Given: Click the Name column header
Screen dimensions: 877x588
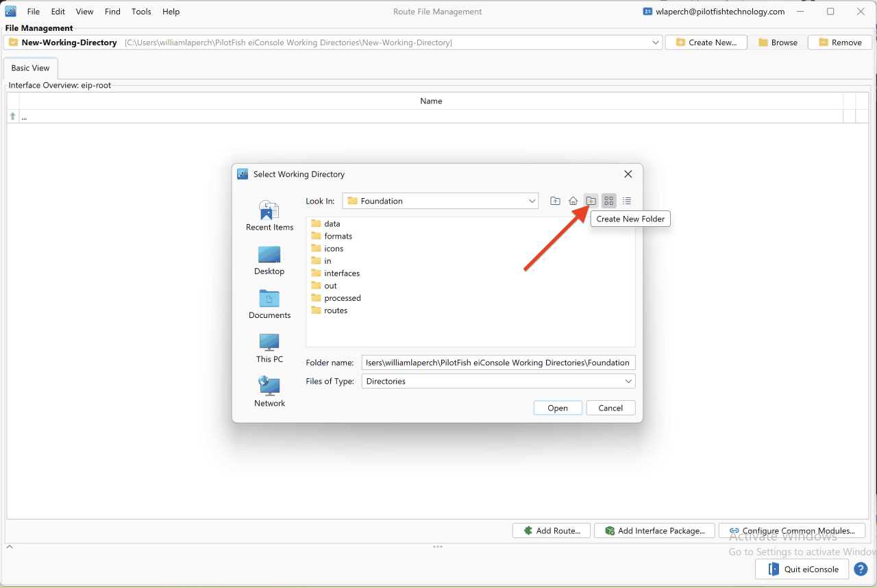Looking at the screenshot, I should (431, 101).
